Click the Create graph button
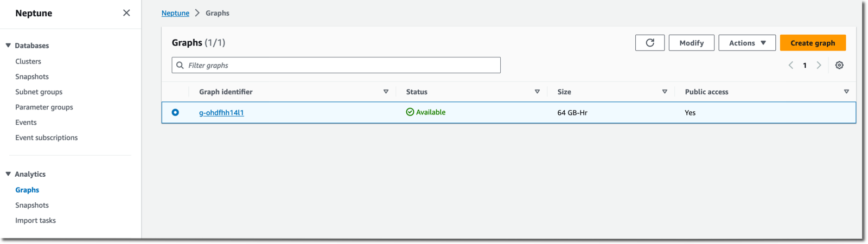Screen dimensions: 868x244 (x=813, y=43)
